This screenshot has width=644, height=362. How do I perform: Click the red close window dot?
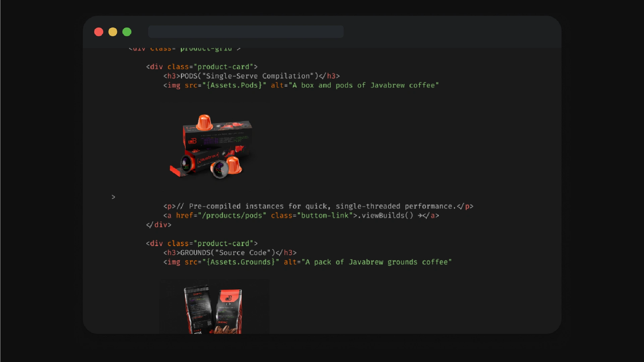pyautogui.click(x=99, y=32)
